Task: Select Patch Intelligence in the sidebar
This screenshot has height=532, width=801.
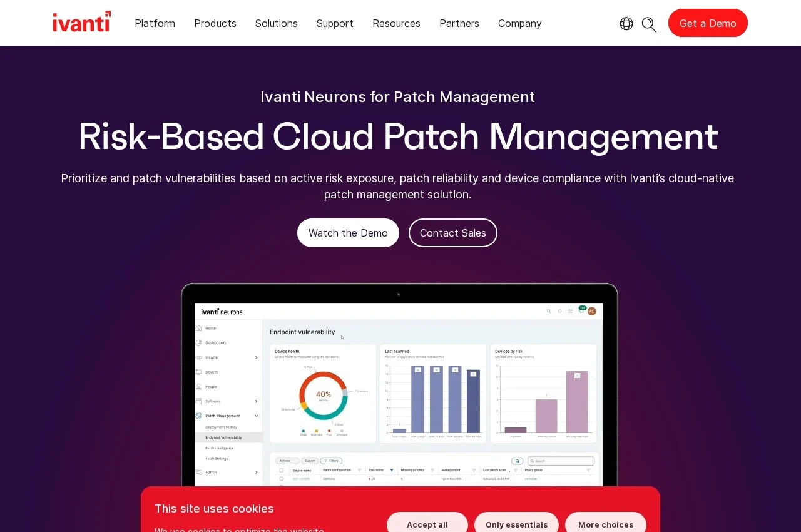Action: point(220,448)
